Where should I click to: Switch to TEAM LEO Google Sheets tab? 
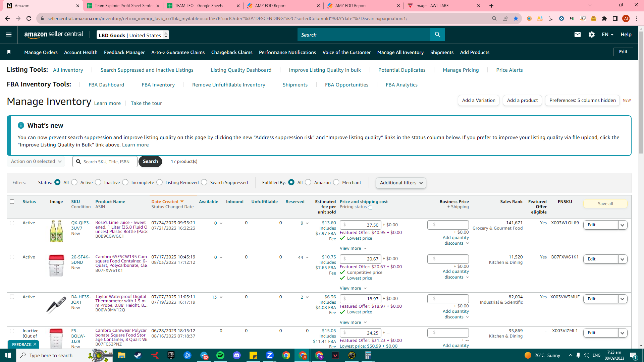click(203, 6)
